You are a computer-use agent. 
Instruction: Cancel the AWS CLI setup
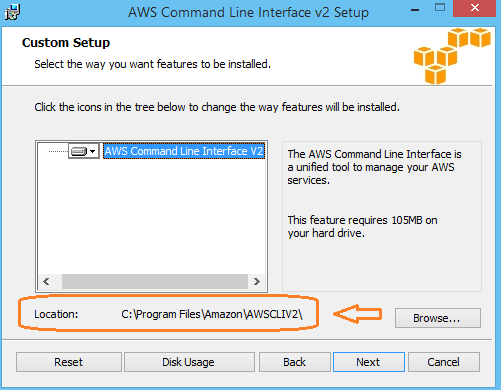coord(444,362)
